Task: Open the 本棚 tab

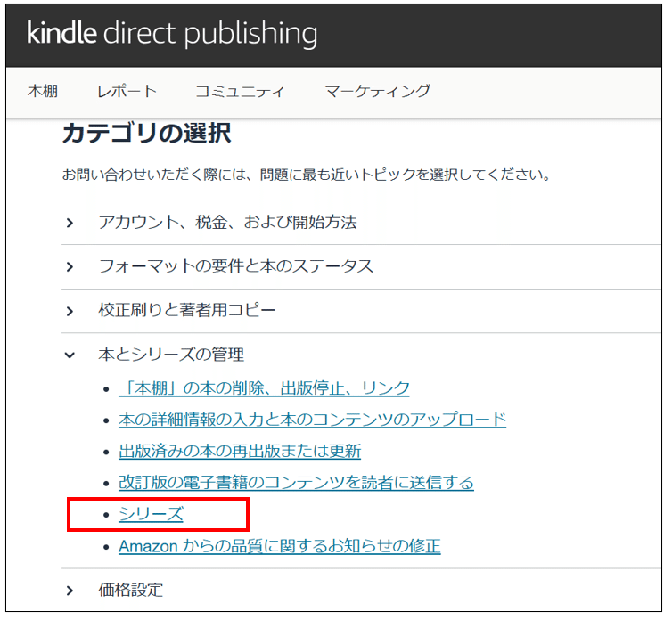Action: 43,91
